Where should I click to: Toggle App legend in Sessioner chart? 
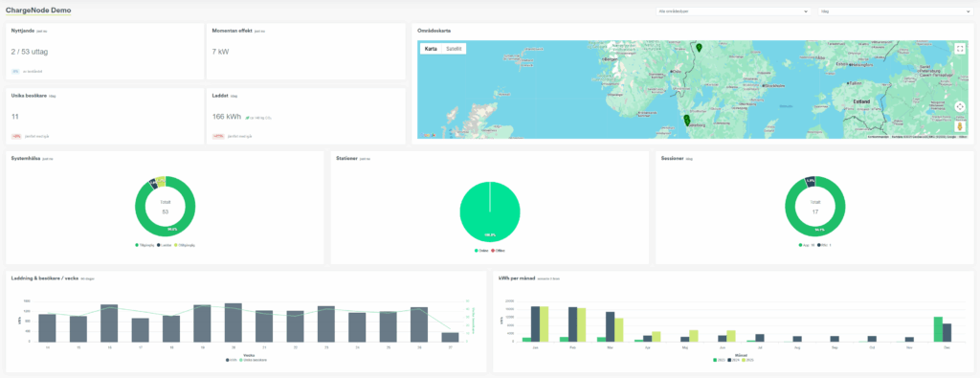(x=806, y=245)
